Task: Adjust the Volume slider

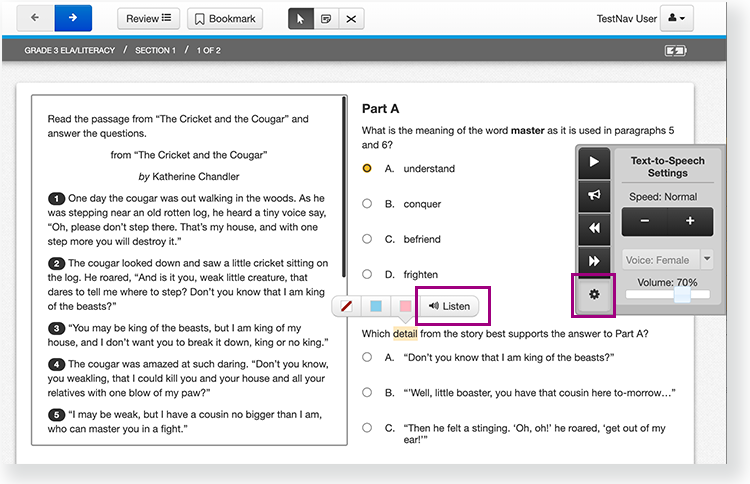Action: pyautogui.click(x=682, y=295)
